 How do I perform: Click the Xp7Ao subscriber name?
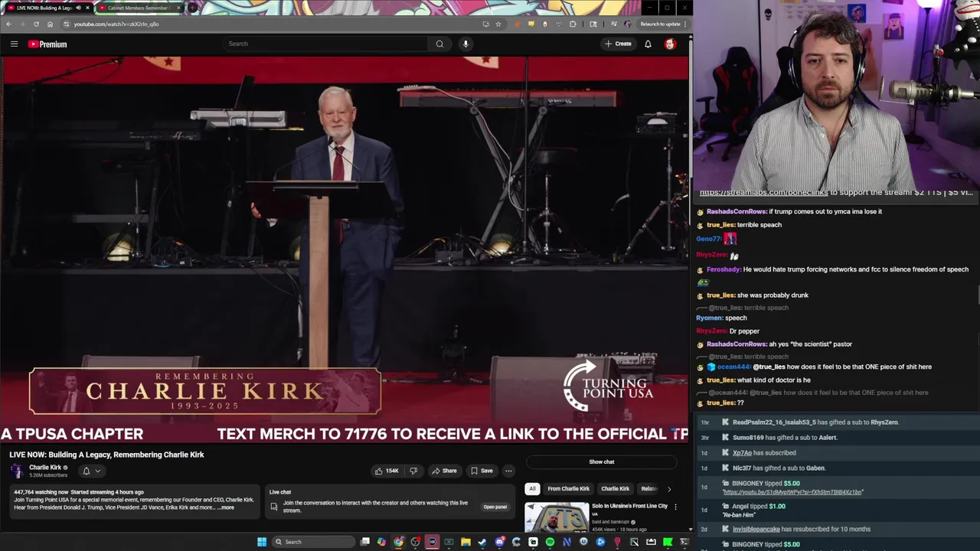point(742,452)
